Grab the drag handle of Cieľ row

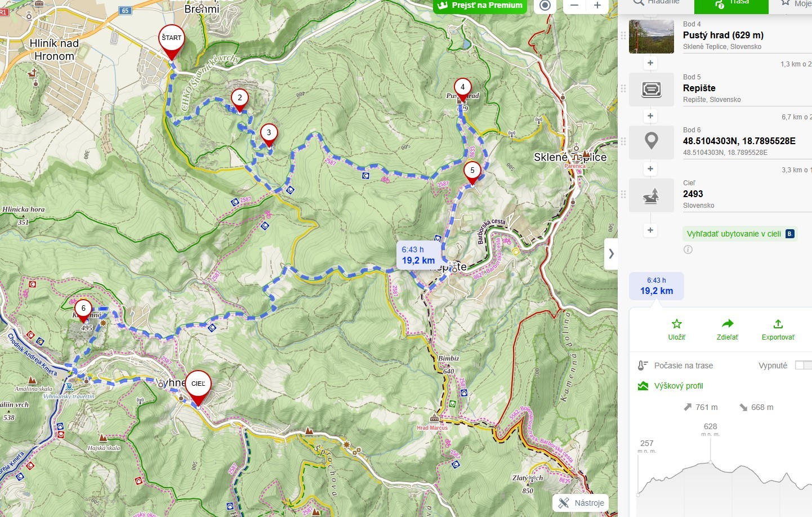(623, 194)
